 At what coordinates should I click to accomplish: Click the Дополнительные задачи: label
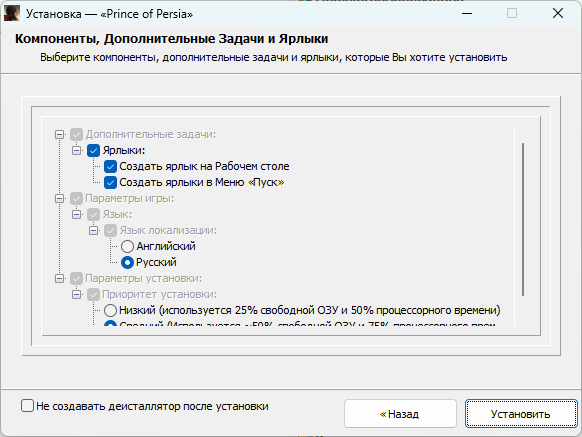pyautogui.click(x=151, y=134)
